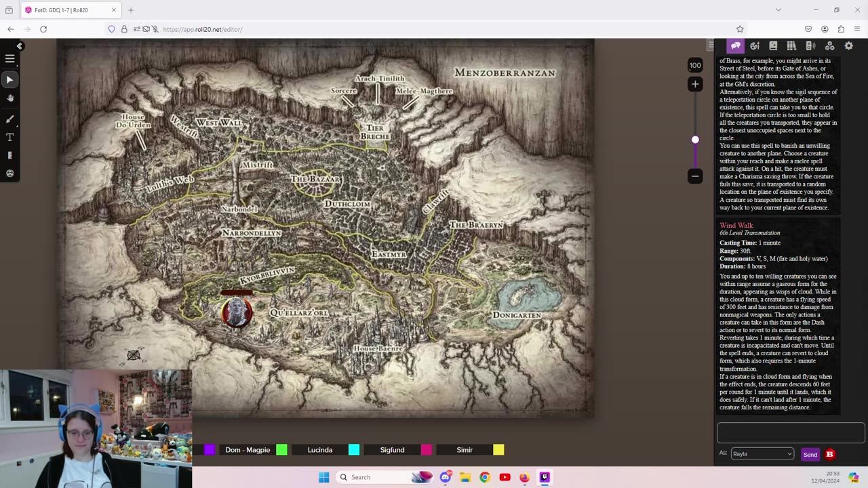Open Chrome from the taskbar
Screen dimensions: 868x488
point(485,477)
